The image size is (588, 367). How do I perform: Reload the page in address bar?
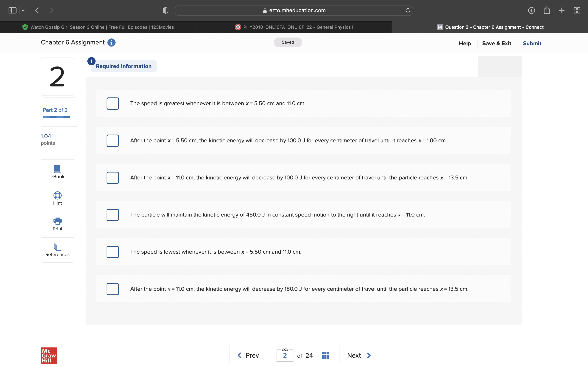click(x=408, y=10)
